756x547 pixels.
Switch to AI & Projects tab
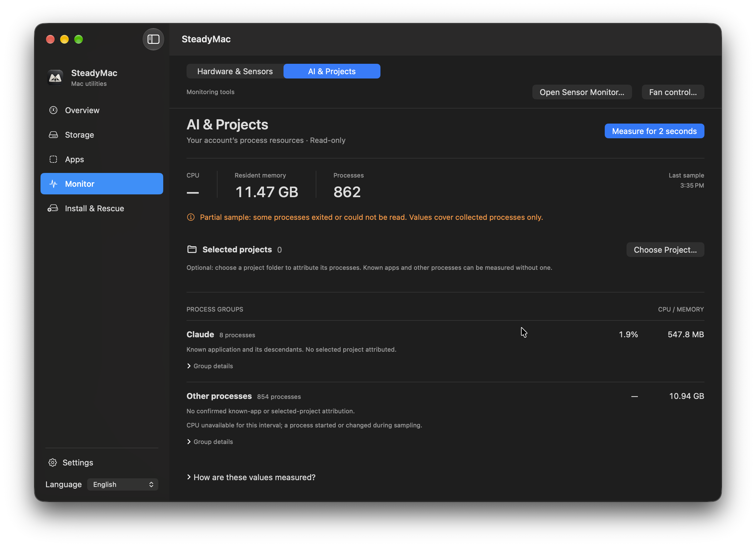(332, 71)
